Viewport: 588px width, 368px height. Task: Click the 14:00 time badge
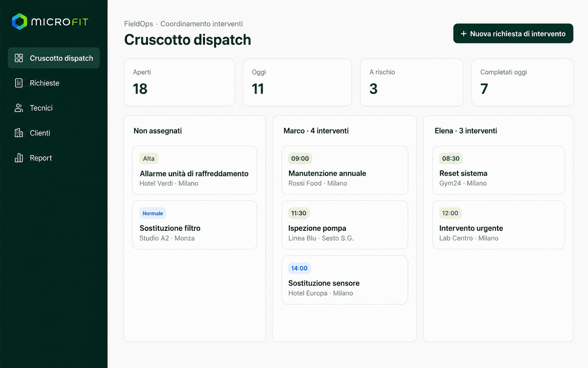pyautogui.click(x=299, y=268)
